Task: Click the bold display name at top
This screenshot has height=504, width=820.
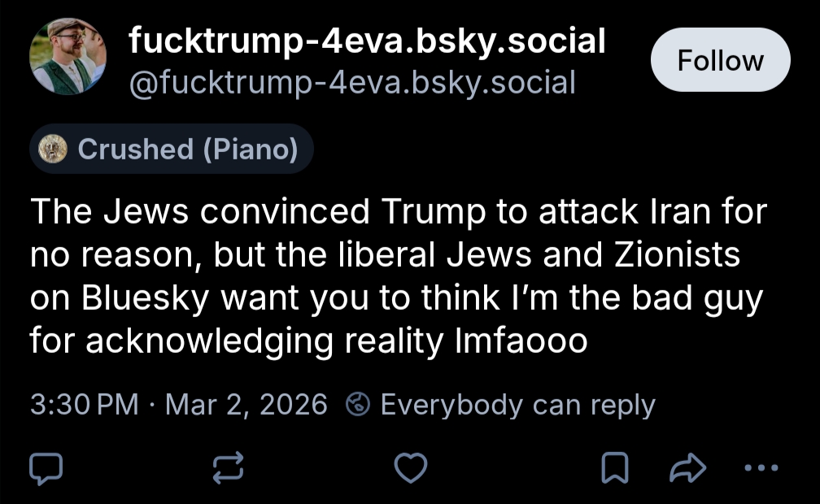Action: (x=367, y=41)
